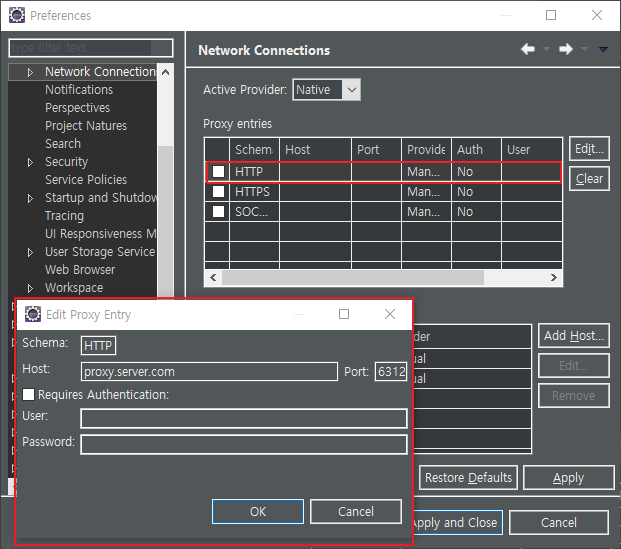Click the back arrow in Network Connections header
621x549 pixels.
point(528,49)
